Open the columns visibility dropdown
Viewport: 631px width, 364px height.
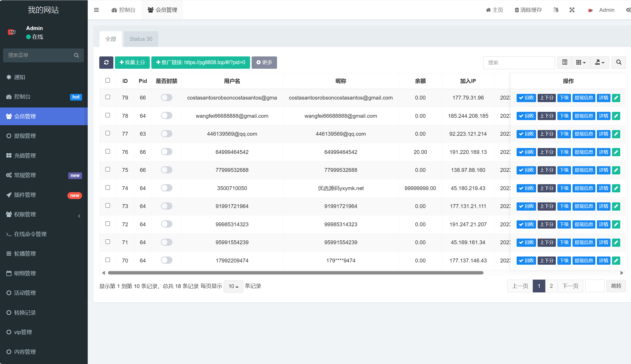pyautogui.click(x=581, y=62)
